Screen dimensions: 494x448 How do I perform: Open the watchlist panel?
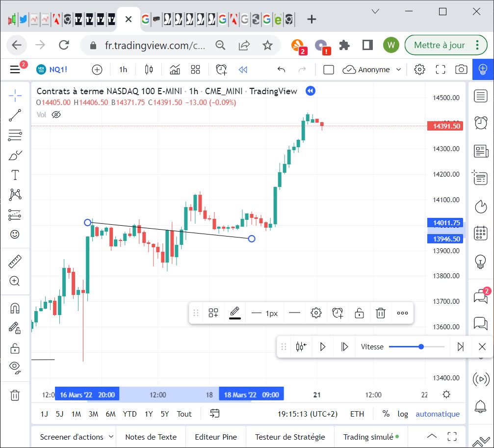click(481, 96)
